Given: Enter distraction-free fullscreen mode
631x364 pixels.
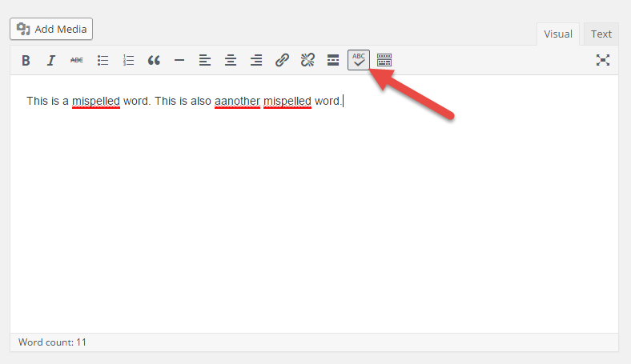Looking at the screenshot, I should [603, 60].
